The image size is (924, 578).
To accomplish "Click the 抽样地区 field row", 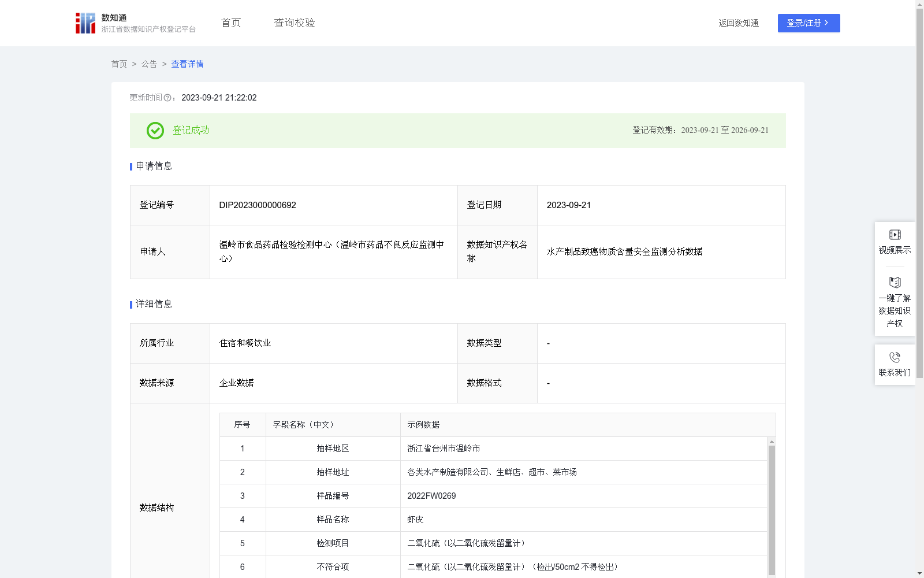I will (x=493, y=449).
